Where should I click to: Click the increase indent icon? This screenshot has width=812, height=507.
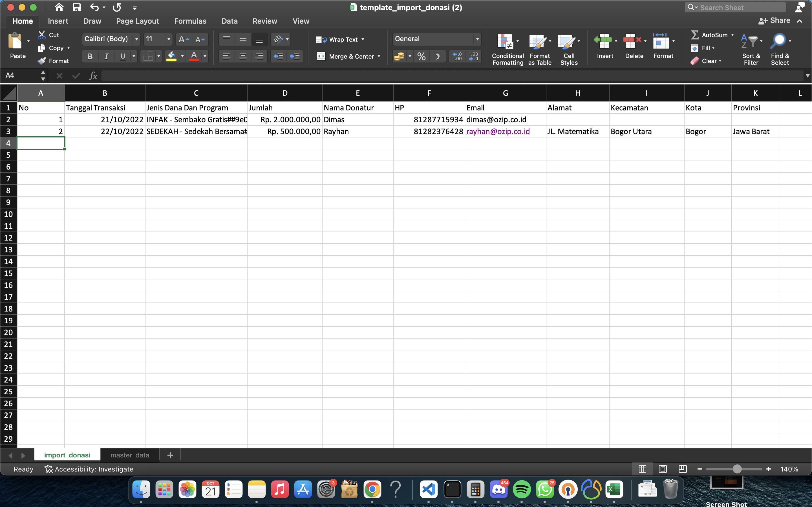294,56
